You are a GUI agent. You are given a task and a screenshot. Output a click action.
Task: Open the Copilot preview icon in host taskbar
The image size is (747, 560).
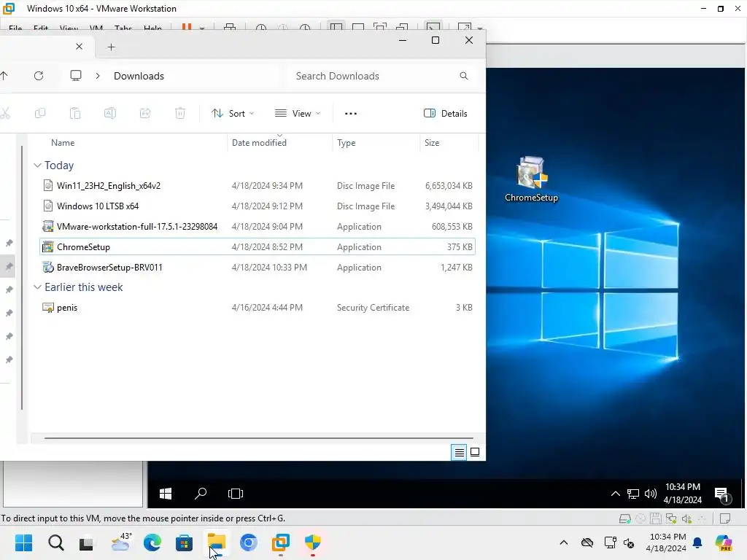click(x=724, y=542)
